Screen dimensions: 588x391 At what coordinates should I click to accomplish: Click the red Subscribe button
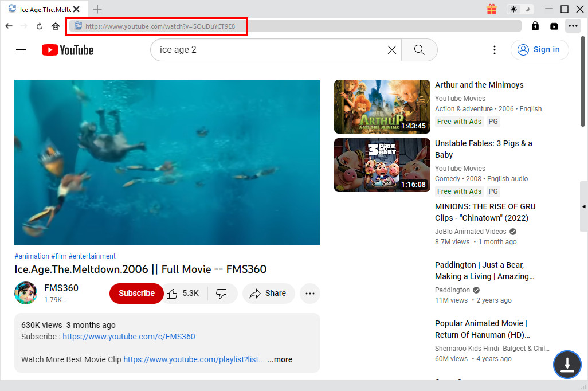(x=136, y=293)
